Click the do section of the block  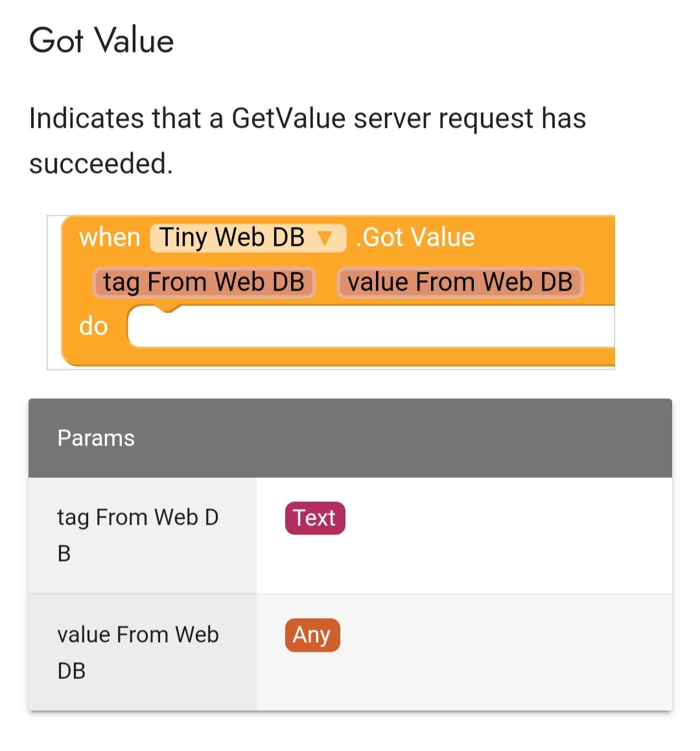(93, 326)
